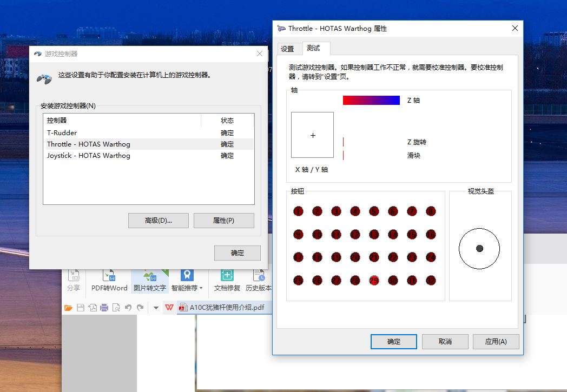Click button indicator 12

[x=355, y=235]
